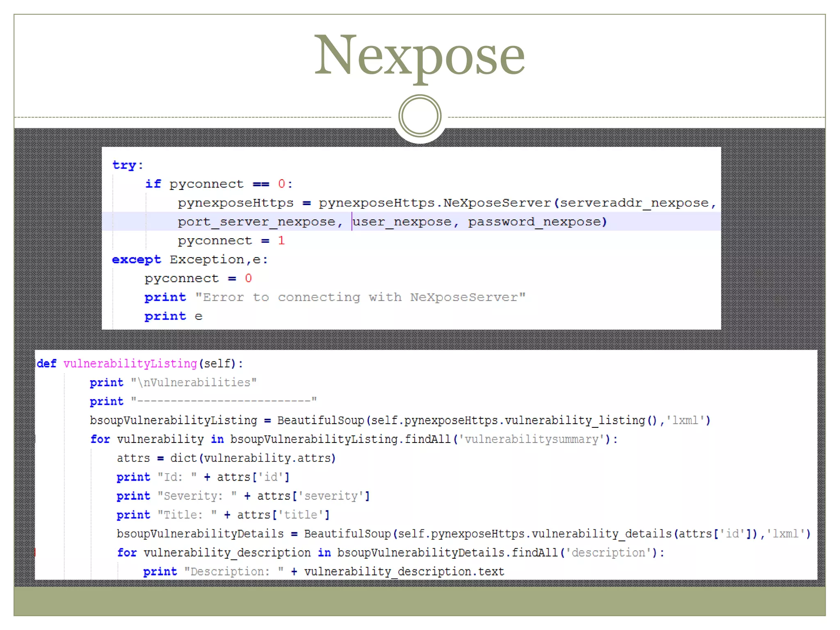Click 'vulnerability_listing()' in the BeautifulSoup call
This screenshot has width=840, height=630.
[581, 420]
